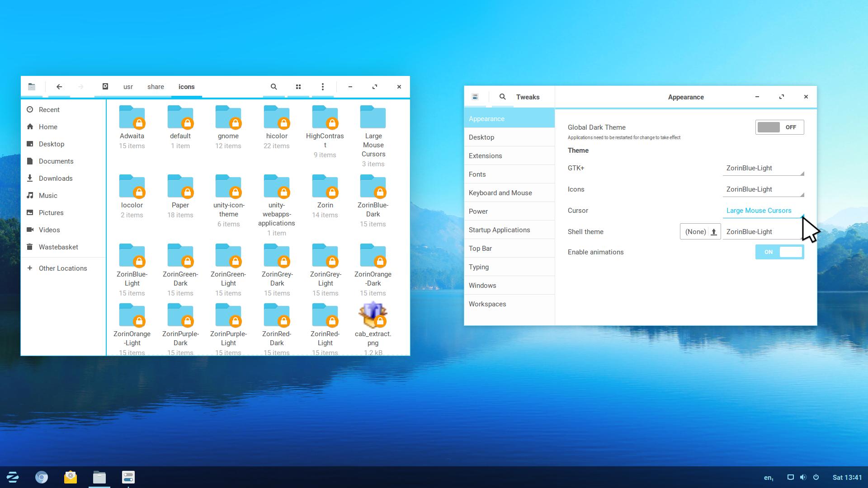Open Pictures in file manager sidebar
This screenshot has height=488, width=868.
pyautogui.click(x=63, y=213)
